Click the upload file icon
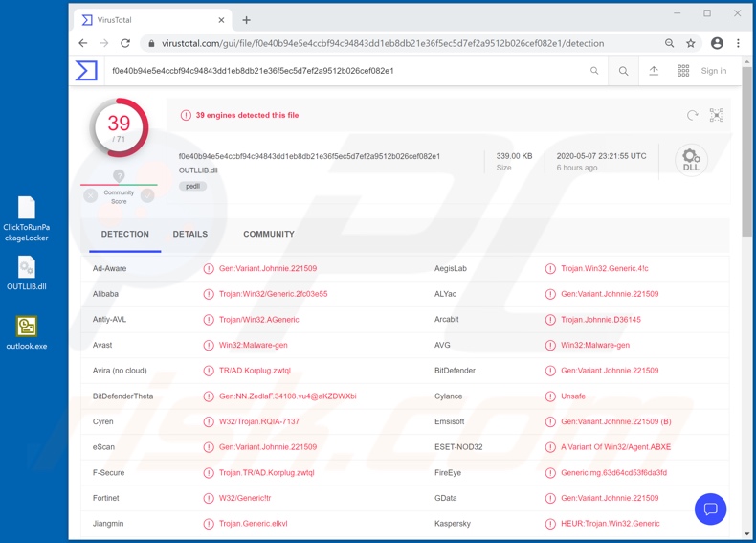Image resolution: width=756 pixels, height=543 pixels. tap(654, 71)
